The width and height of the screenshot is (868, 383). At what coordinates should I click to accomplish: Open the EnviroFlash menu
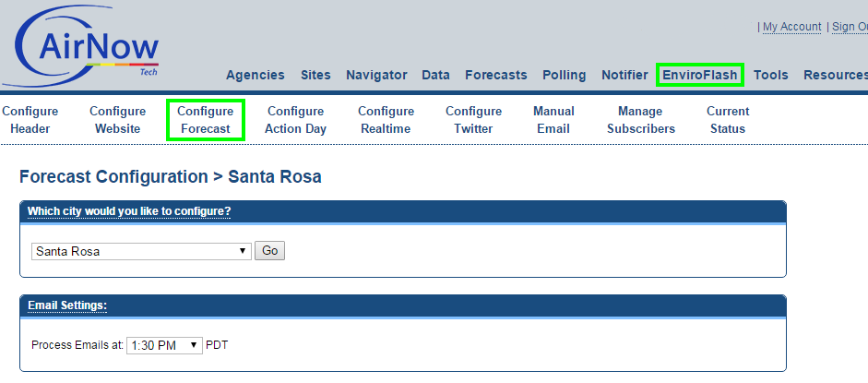(700, 75)
